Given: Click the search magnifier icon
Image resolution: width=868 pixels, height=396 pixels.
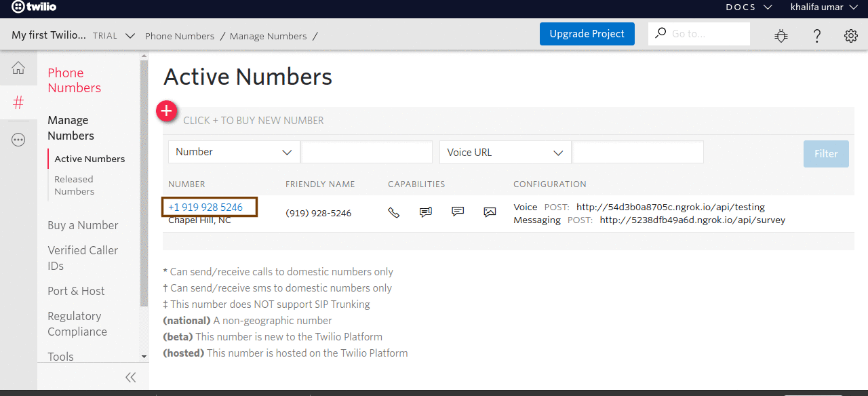Looking at the screenshot, I should point(660,33).
